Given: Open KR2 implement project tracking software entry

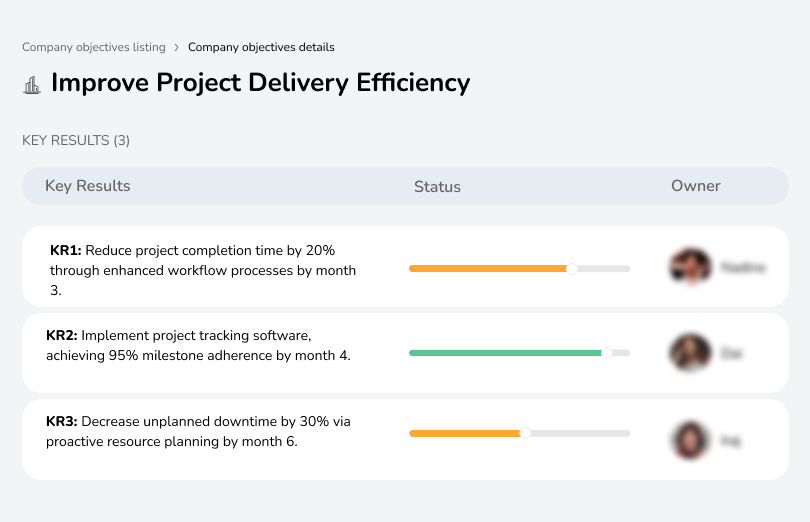Looking at the screenshot, I should (x=199, y=345).
